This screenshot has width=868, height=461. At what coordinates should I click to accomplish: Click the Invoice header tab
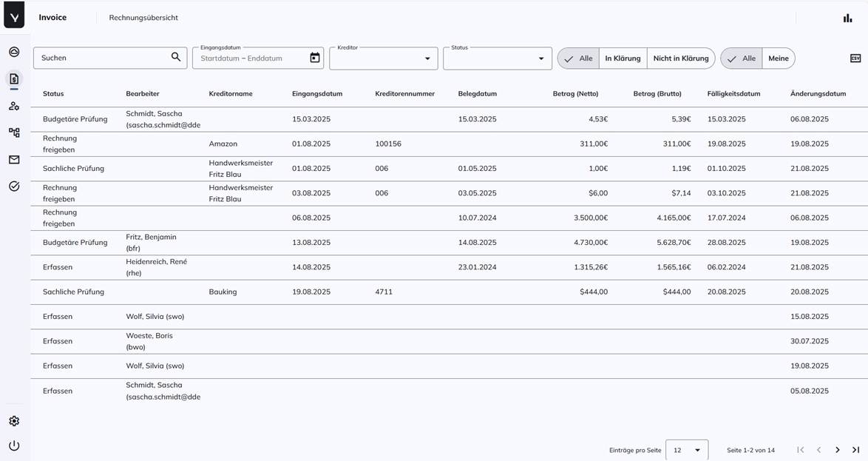point(52,18)
